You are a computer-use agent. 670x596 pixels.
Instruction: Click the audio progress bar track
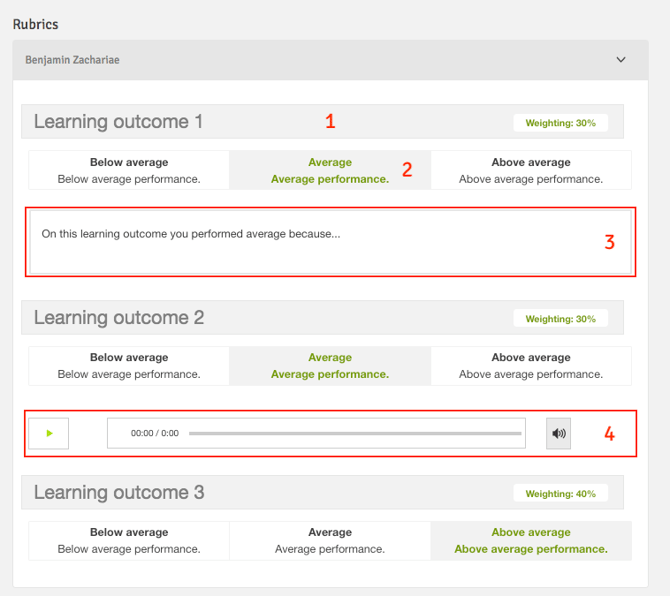tap(355, 433)
